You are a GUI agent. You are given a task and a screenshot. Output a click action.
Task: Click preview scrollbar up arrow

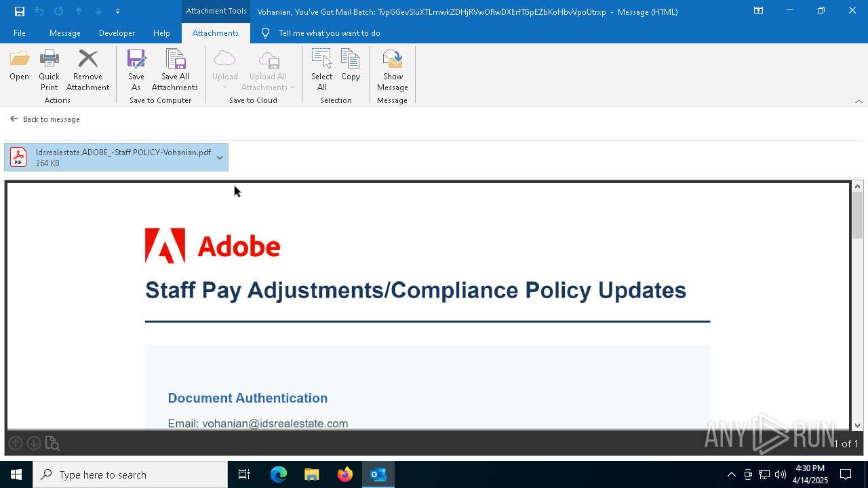[858, 186]
